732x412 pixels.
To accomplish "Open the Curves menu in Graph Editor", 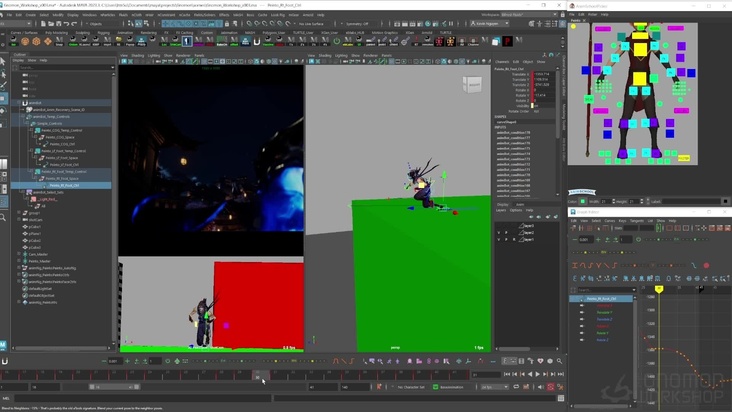I will click(608, 221).
